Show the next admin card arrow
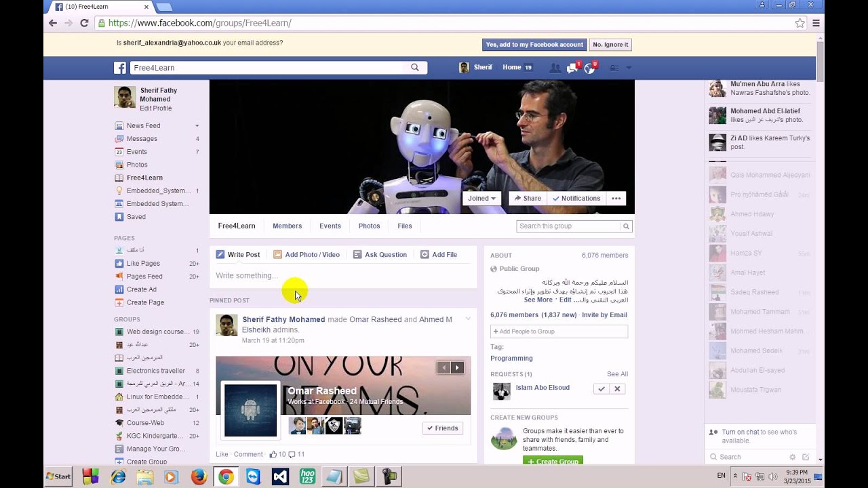This screenshot has width=868, height=488. [x=458, y=367]
